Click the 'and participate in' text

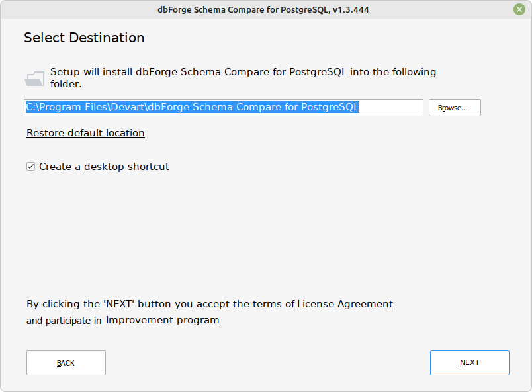coord(64,321)
